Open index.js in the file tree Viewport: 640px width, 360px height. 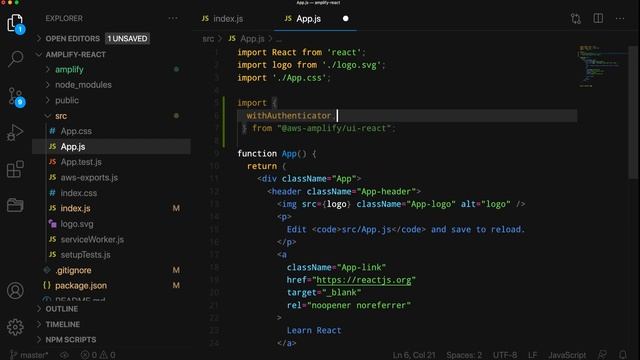click(76, 209)
